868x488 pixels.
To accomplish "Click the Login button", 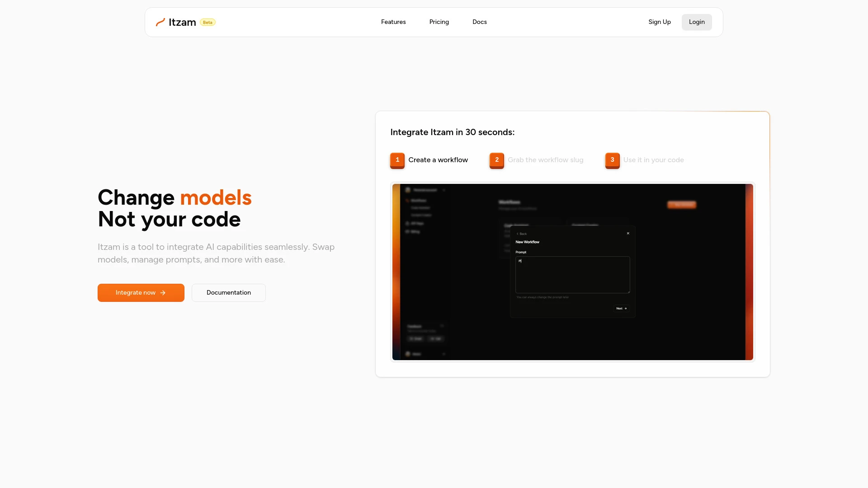I will [697, 22].
